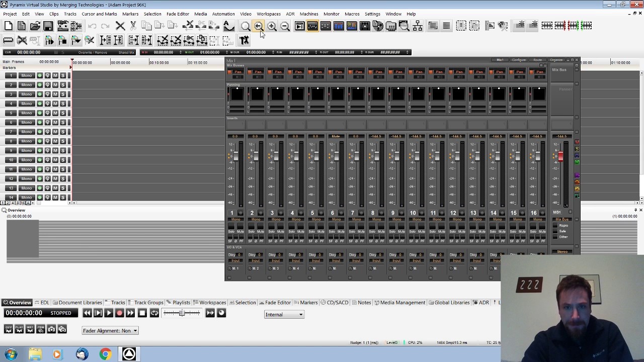Open Mono type selector on track 10
Image resolution: width=644 pixels, height=362 pixels.
[26, 160]
